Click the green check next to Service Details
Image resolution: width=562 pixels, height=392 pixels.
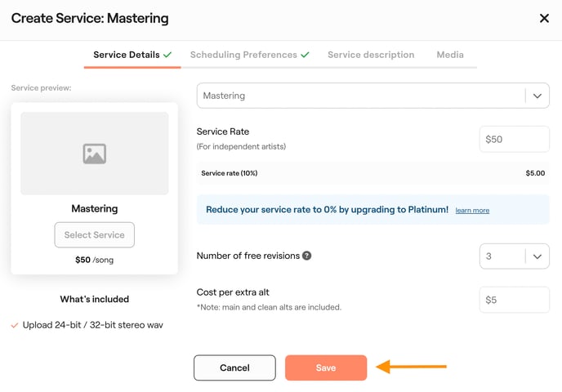point(167,55)
